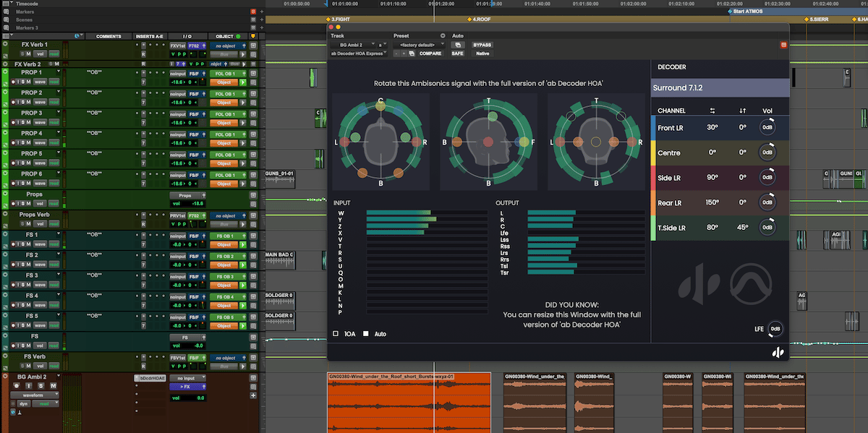Open the Preset circular menu arrow
The width and height of the screenshot is (868, 433).
[x=443, y=35]
